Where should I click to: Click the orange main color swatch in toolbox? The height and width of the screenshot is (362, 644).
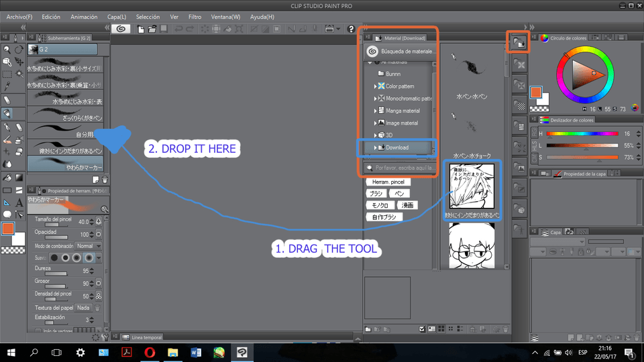[9, 230]
